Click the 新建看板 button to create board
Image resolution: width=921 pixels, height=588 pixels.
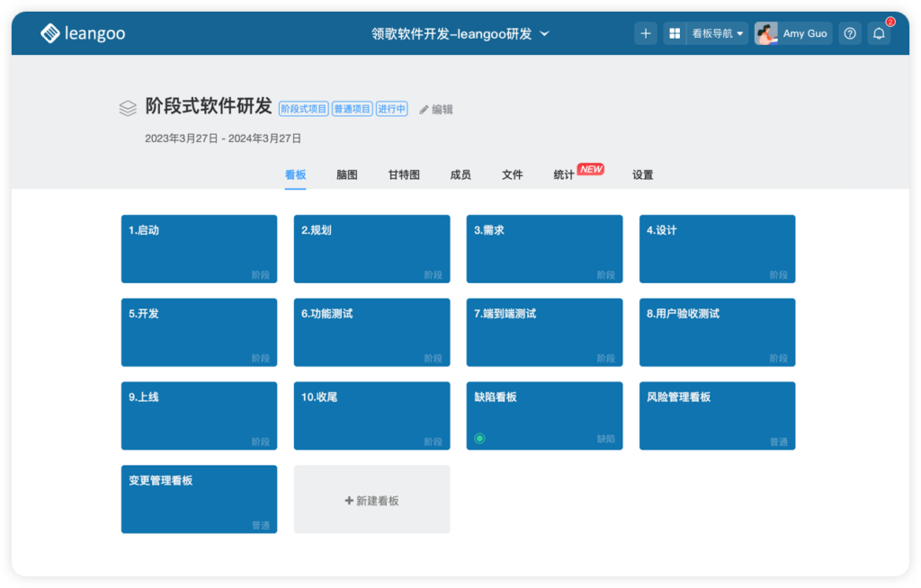point(371,499)
